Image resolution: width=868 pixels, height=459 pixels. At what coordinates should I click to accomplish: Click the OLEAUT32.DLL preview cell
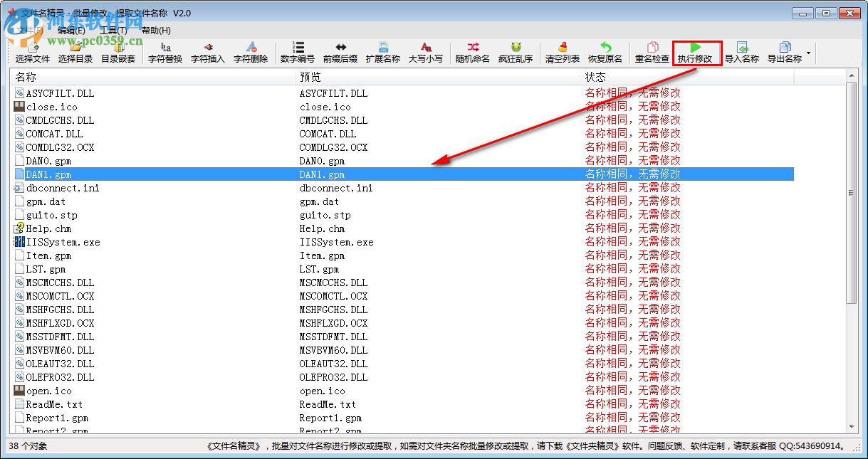333,364
